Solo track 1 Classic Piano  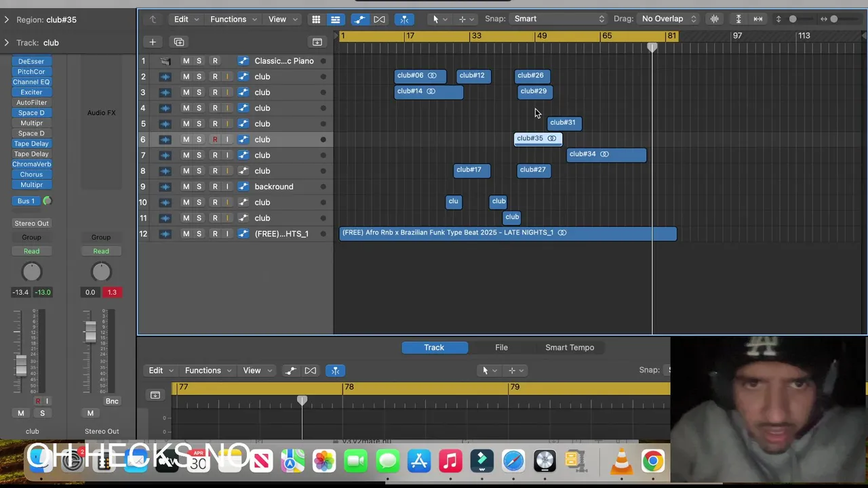click(199, 61)
